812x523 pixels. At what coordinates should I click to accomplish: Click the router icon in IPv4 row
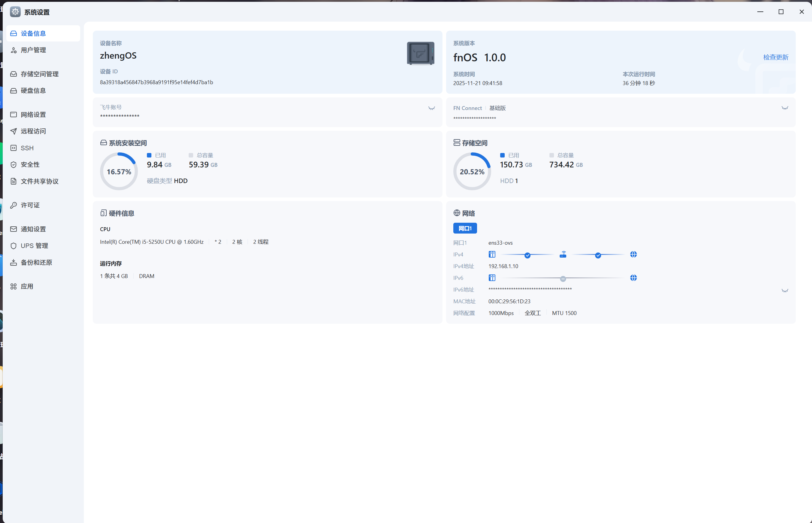563,254
